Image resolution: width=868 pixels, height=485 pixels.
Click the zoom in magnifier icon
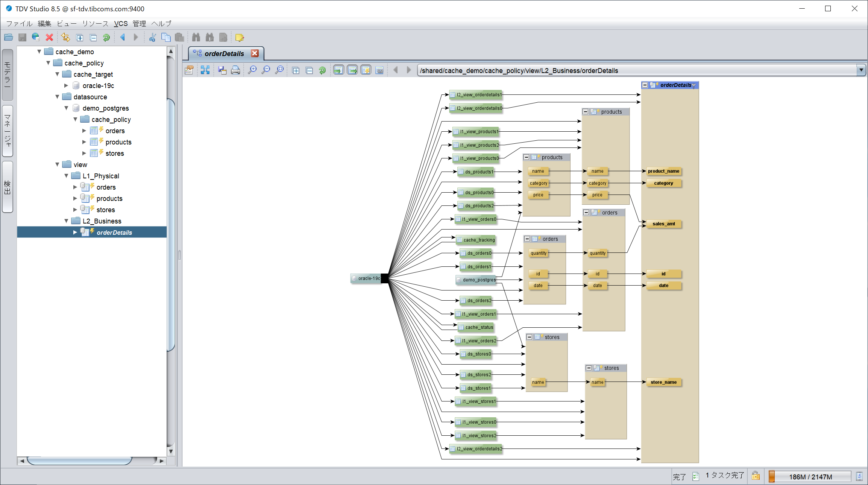[x=252, y=70]
